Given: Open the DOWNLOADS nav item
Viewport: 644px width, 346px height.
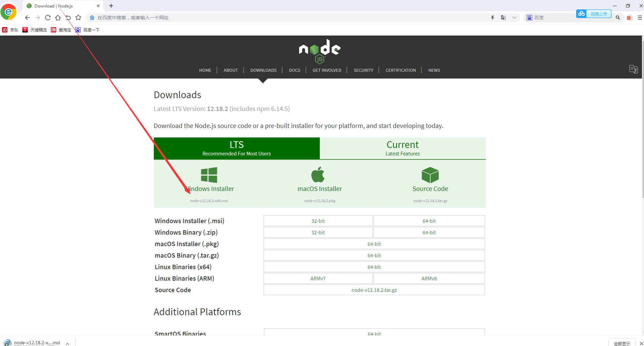Looking at the screenshot, I should tap(263, 70).
